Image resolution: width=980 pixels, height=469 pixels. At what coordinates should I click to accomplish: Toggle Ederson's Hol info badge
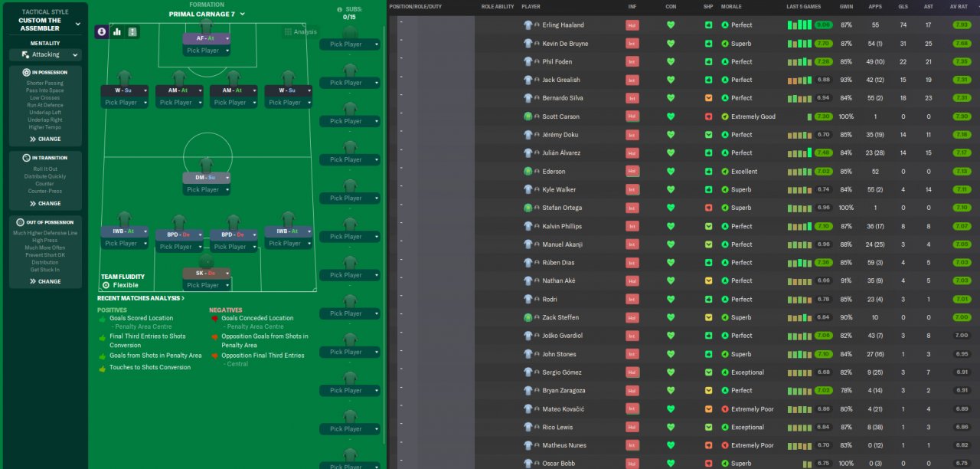coord(632,172)
